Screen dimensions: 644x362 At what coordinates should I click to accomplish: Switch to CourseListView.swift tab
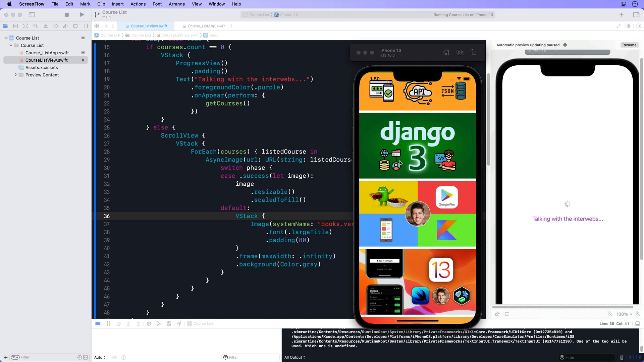coord(146,26)
